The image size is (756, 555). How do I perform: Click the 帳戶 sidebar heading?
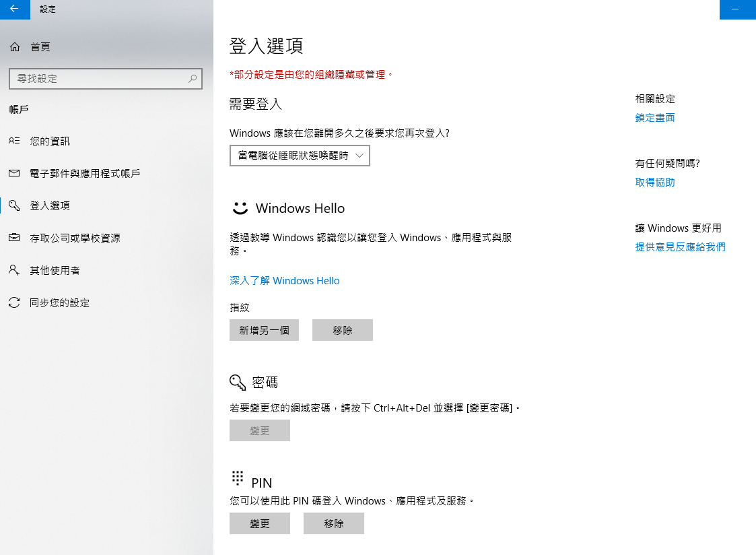click(19, 110)
